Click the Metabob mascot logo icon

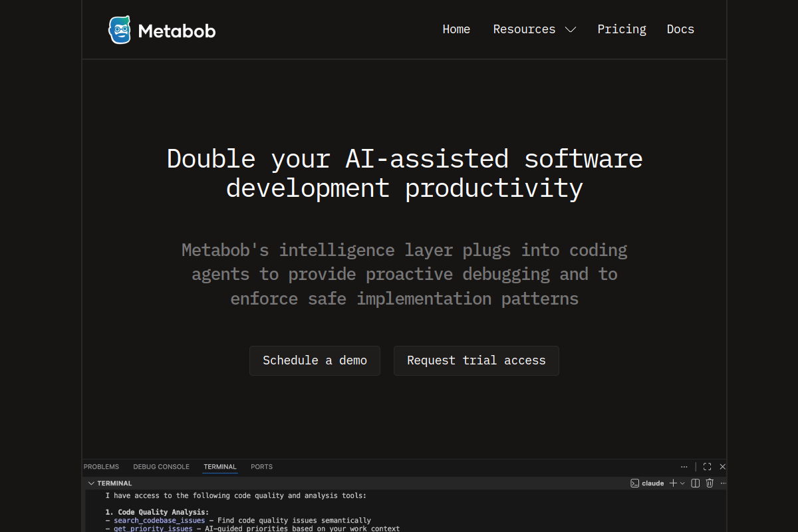[x=120, y=30]
